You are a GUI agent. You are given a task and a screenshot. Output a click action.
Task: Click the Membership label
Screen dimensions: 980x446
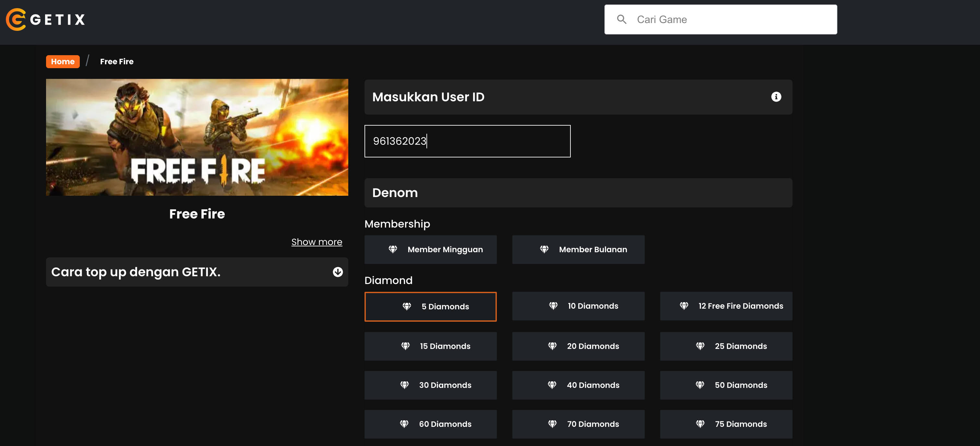click(397, 224)
